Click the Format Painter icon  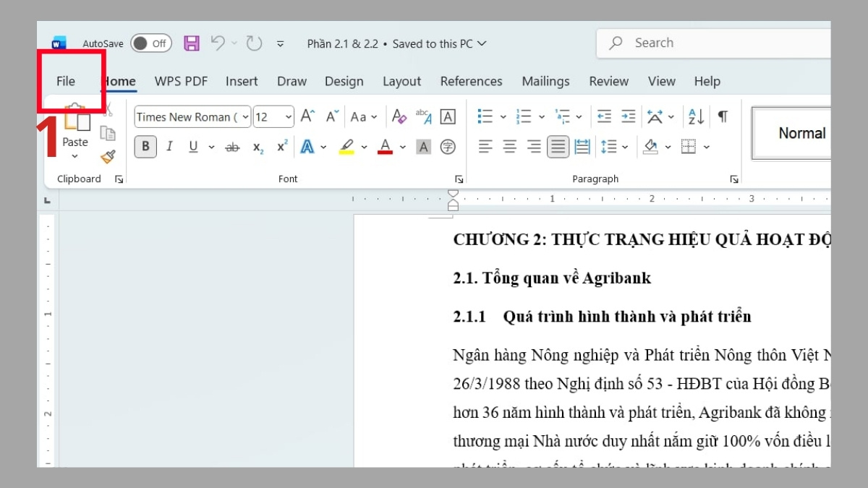[109, 155]
